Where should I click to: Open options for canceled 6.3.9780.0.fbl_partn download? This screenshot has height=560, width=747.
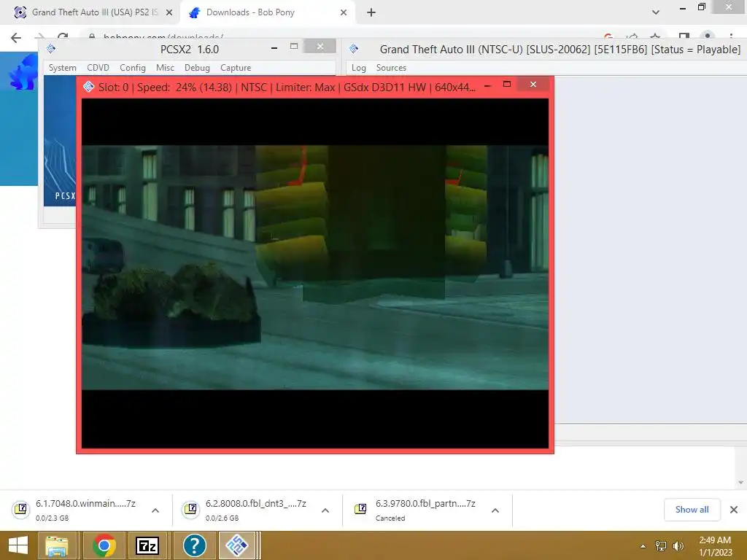(495, 510)
